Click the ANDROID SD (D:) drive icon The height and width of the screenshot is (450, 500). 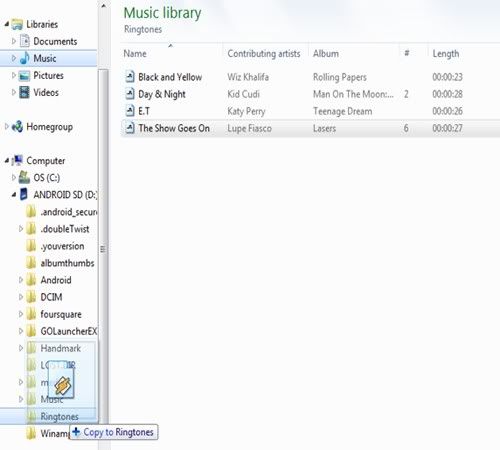[24, 194]
